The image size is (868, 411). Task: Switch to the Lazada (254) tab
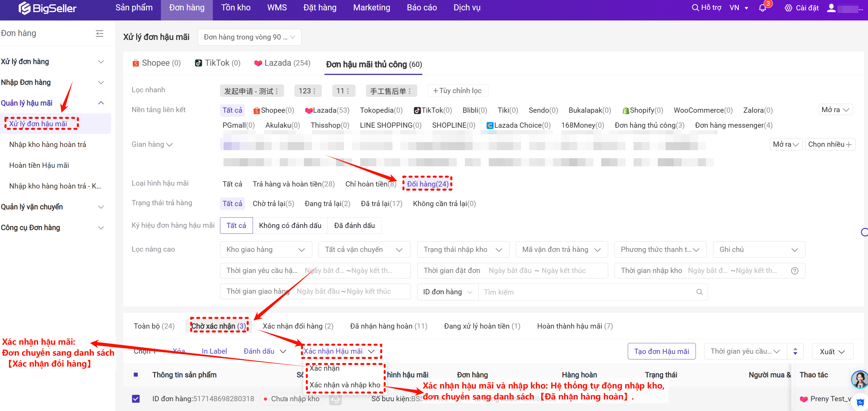(x=282, y=63)
